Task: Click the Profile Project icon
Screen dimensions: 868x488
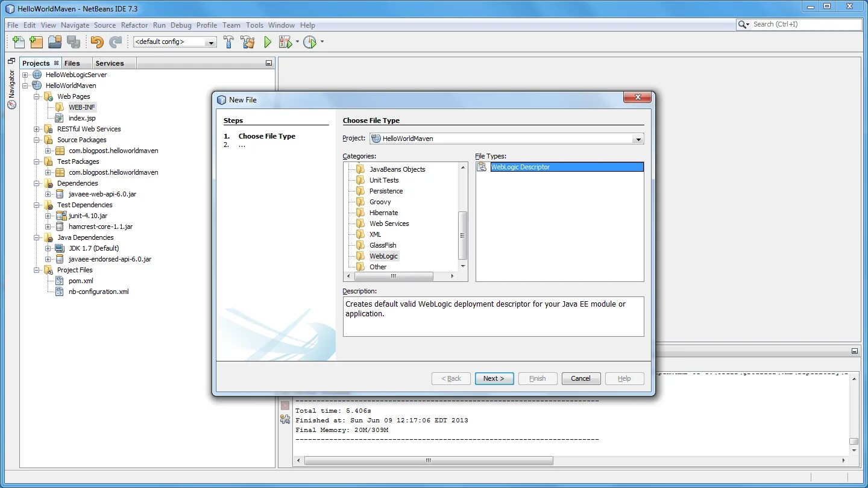Action: click(310, 42)
